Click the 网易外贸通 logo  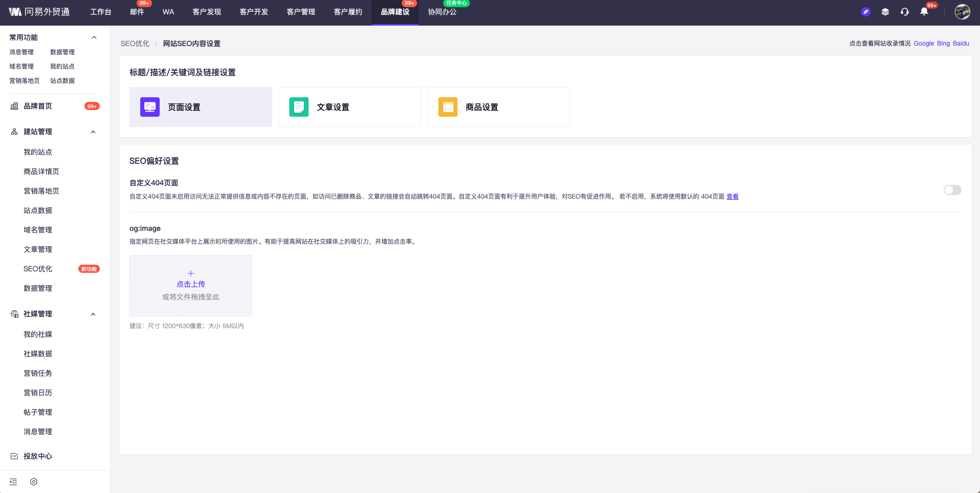[x=39, y=12]
